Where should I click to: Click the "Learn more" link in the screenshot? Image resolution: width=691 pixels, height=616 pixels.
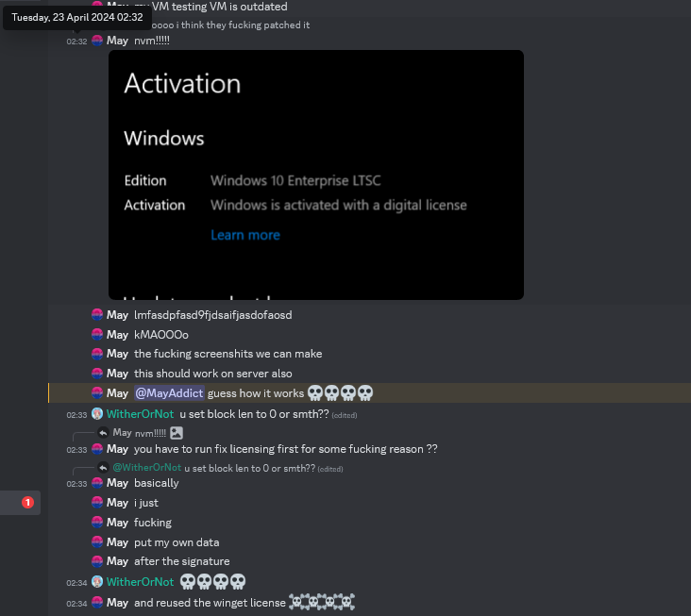coord(244,235)
